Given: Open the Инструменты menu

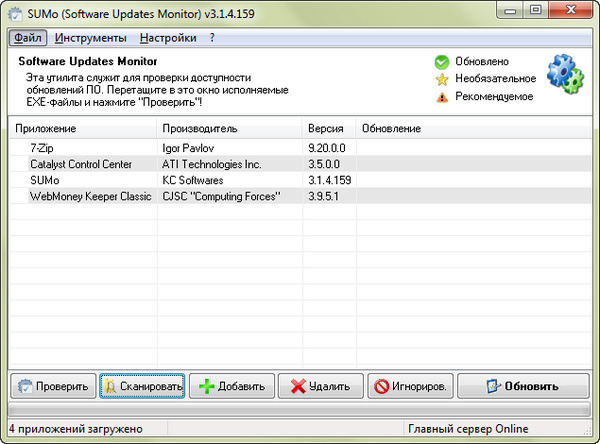Looking at the screenshot, I should click(91, 38).
